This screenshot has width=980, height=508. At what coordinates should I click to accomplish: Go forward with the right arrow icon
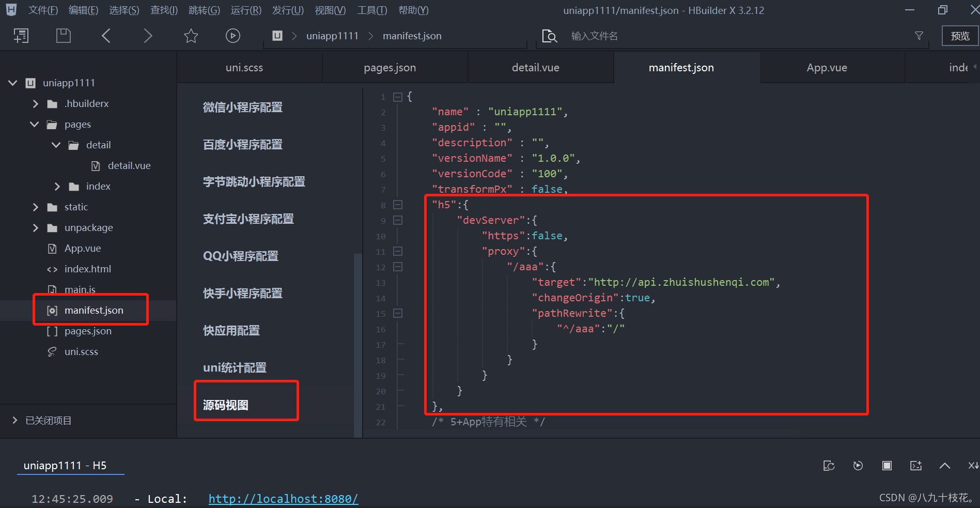[x=148, y=36]
